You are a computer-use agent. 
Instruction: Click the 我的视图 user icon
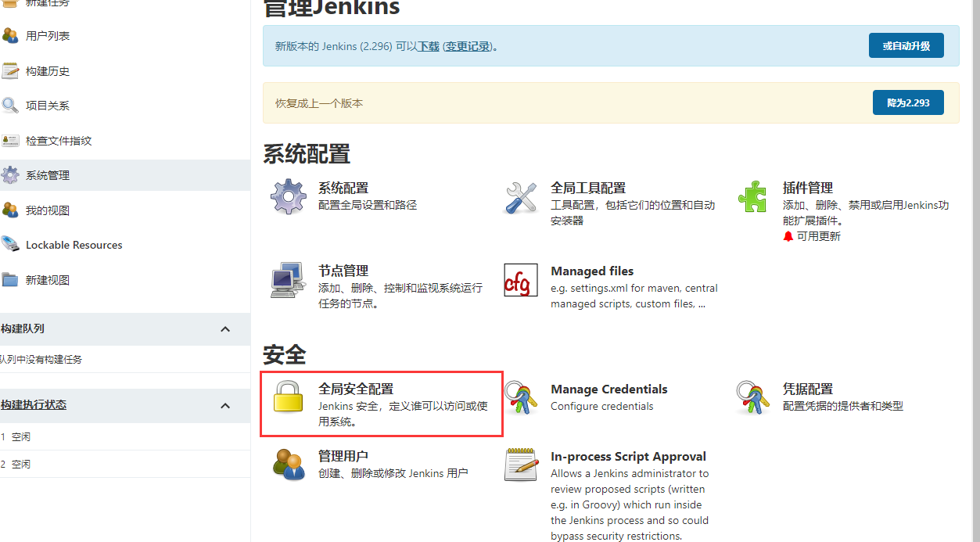point(10,210)
